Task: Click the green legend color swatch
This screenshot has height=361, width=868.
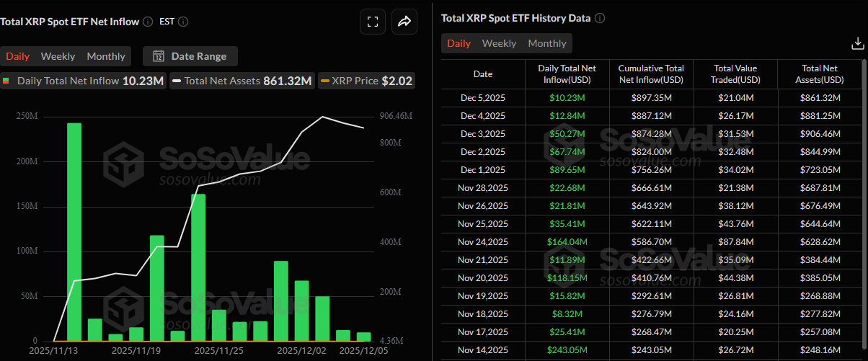Action: [x=6, y=81]
